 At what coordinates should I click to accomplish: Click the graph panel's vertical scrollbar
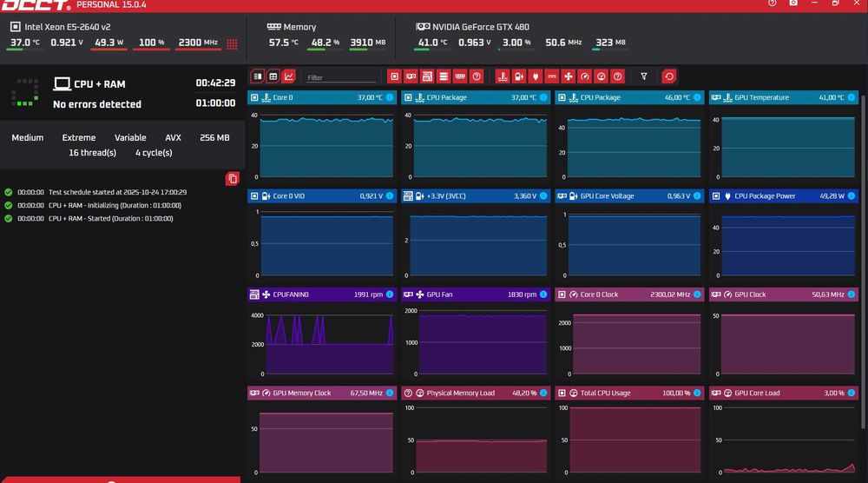click(864, 261)
